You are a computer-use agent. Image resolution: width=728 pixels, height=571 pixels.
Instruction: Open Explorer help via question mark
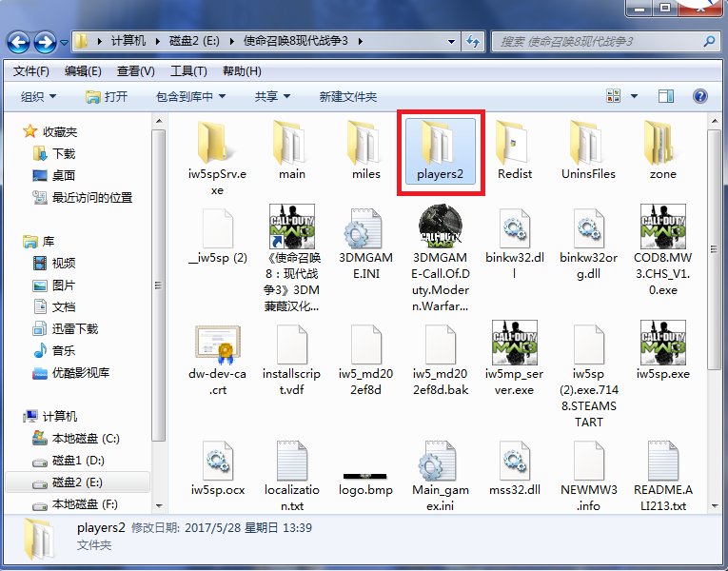tap(699, 96)
